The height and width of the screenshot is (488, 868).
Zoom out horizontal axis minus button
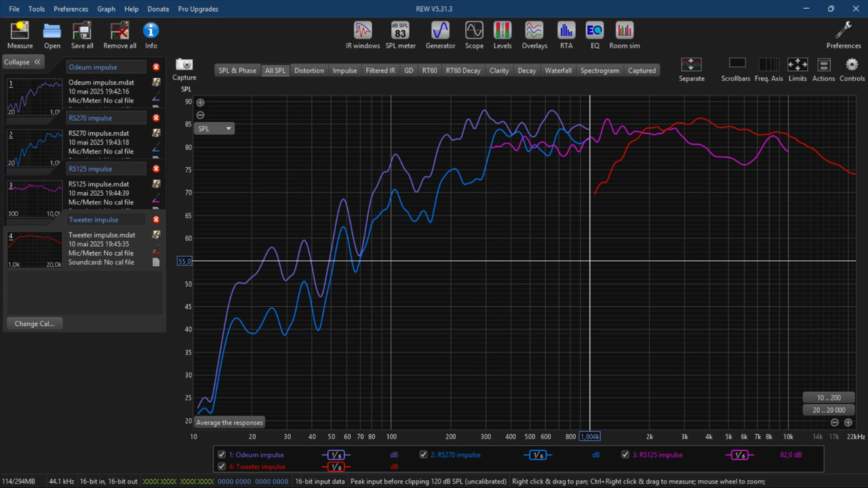[834, 422]
